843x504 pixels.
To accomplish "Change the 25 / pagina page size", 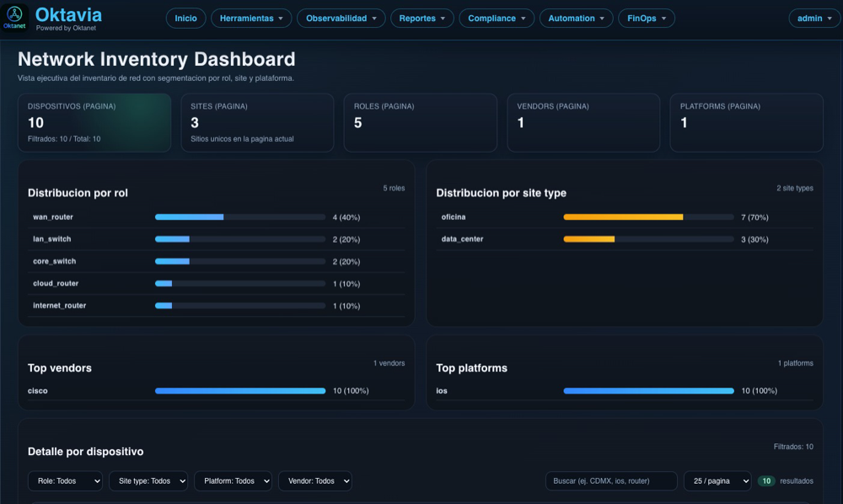I will 717,481.
